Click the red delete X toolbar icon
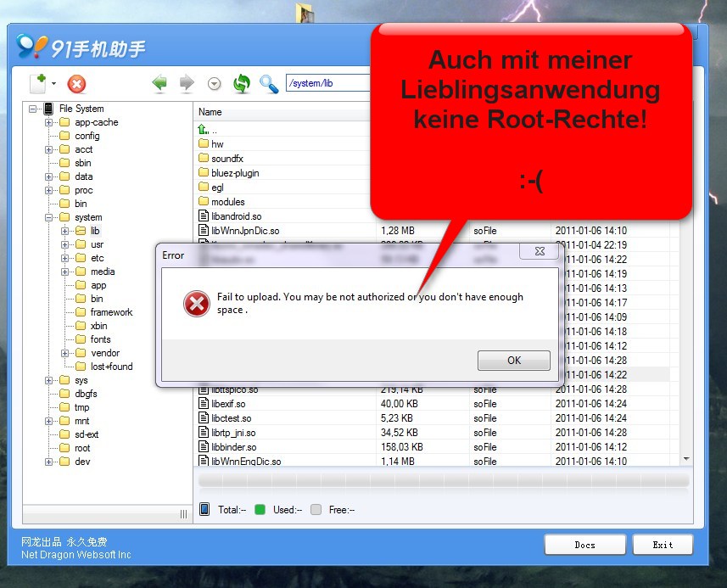The height and width of the screenshot is (588, 727). [76, 84]
